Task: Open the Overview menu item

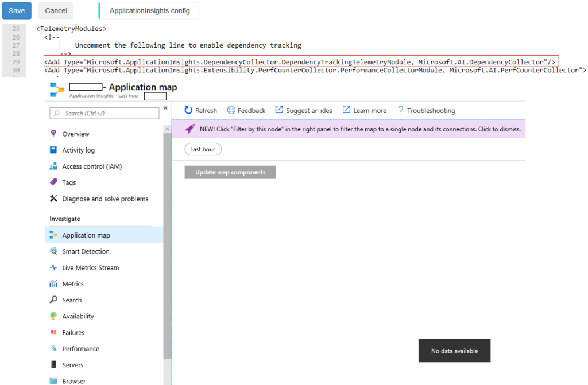Action: coord(75,134)
